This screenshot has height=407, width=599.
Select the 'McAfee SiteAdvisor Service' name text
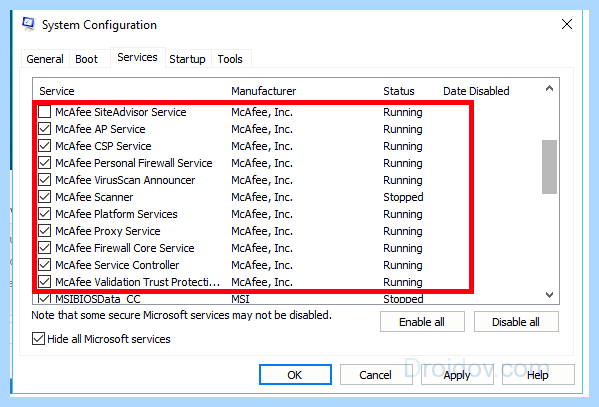121,112
